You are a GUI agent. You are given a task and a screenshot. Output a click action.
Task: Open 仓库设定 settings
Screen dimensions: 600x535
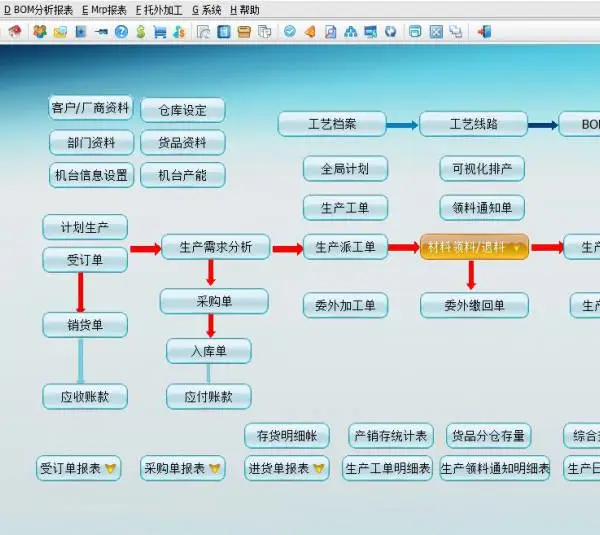click(183, 110)
